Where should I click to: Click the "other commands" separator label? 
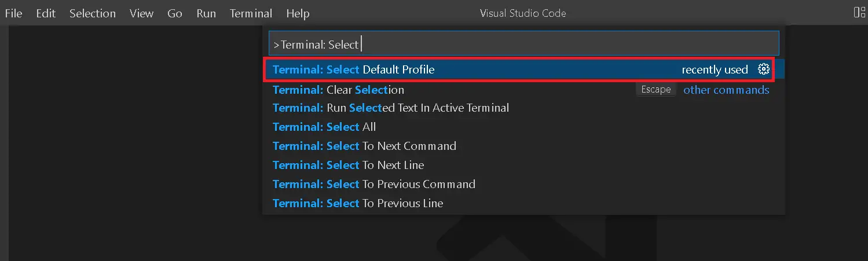[726, 90]
